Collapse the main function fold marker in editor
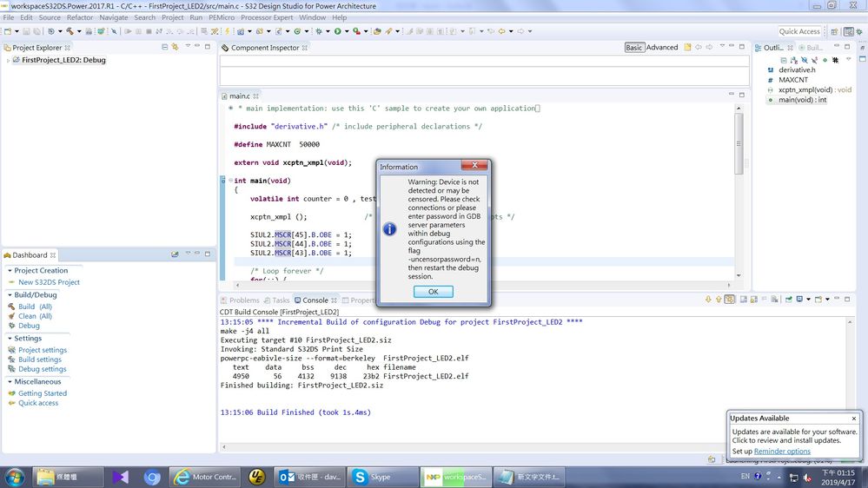868x488 pixels. pos(230,181)
